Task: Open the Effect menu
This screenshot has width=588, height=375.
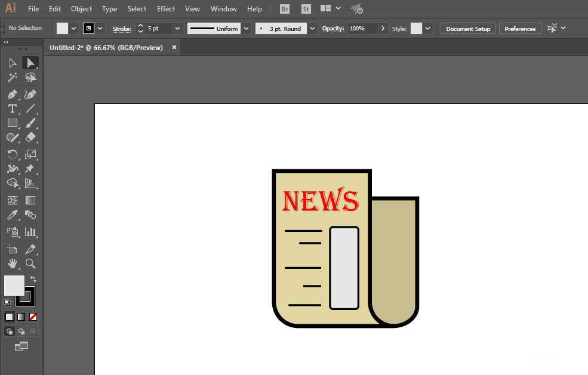Action: tap(166, 8)
